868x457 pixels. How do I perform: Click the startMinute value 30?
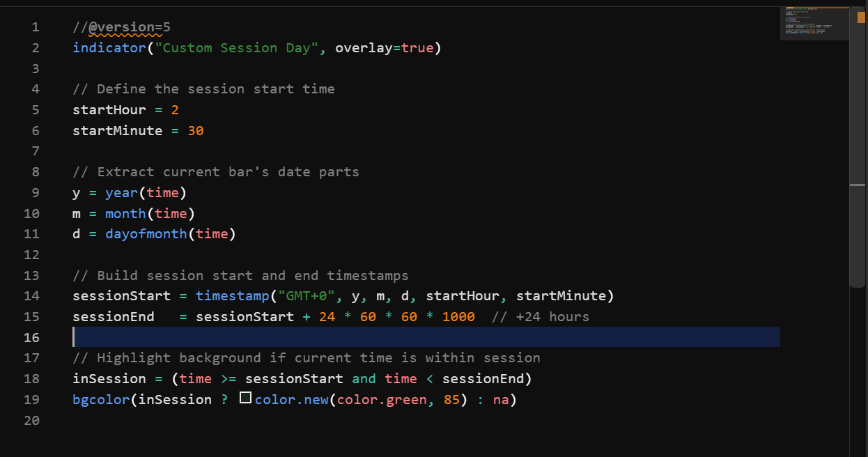coord(195,131)
